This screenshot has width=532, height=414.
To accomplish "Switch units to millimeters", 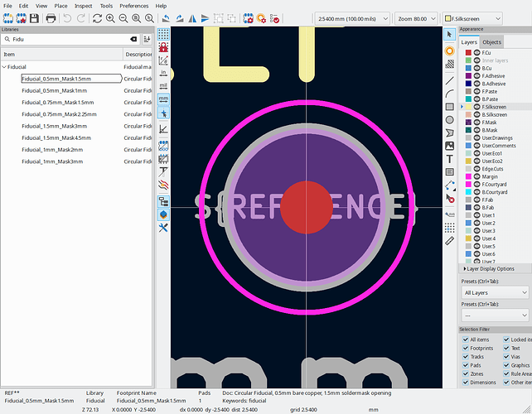I will [163, 99].
